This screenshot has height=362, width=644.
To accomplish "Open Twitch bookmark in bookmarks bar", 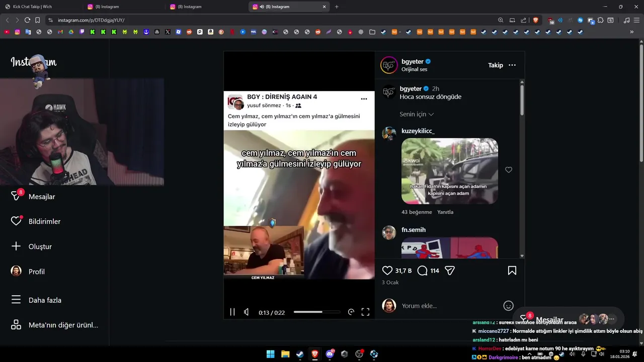I will (x=82, y=32).
